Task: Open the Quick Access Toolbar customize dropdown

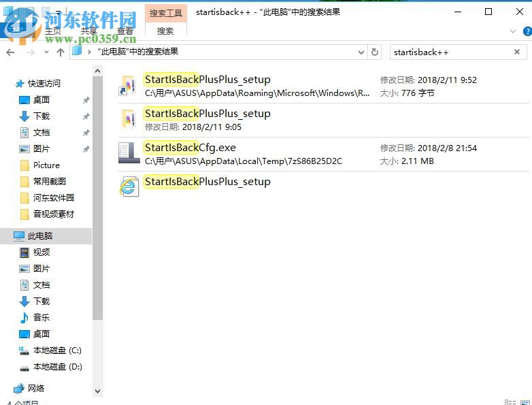Action: point(59,12)
